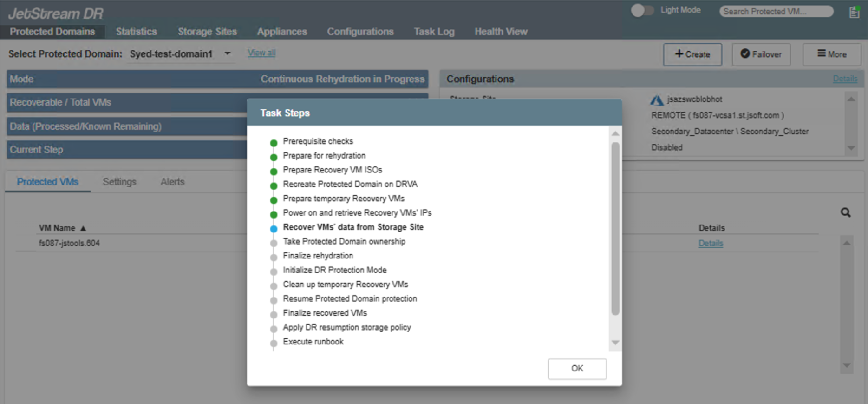Click blue in-progress Recover VMs' data step marker

point(274,229)
